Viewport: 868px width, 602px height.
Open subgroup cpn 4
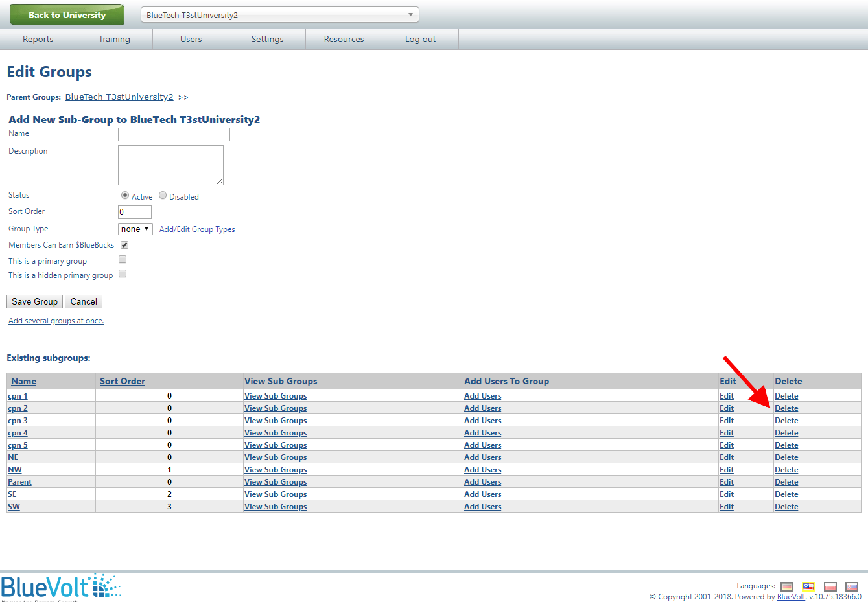point(18,433)
